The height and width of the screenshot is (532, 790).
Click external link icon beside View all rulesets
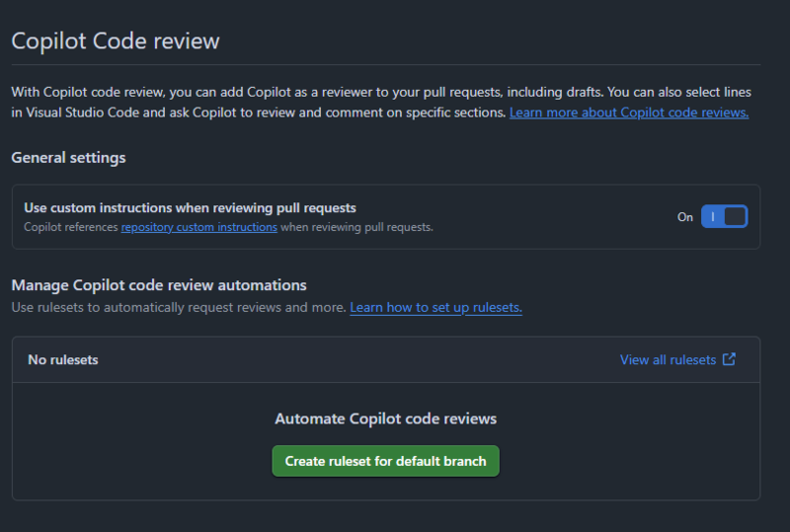(x=729, y=359)
